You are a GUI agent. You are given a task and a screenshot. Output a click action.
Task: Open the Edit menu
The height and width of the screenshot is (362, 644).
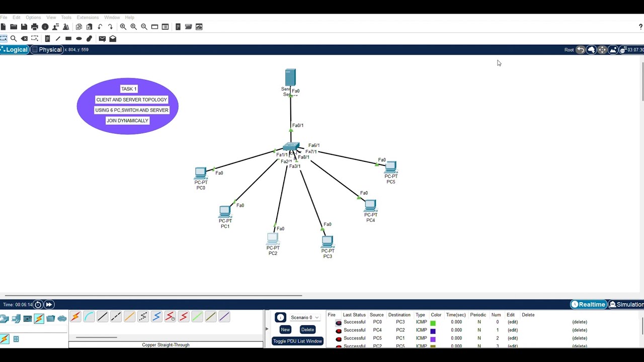tap(17, 18)
